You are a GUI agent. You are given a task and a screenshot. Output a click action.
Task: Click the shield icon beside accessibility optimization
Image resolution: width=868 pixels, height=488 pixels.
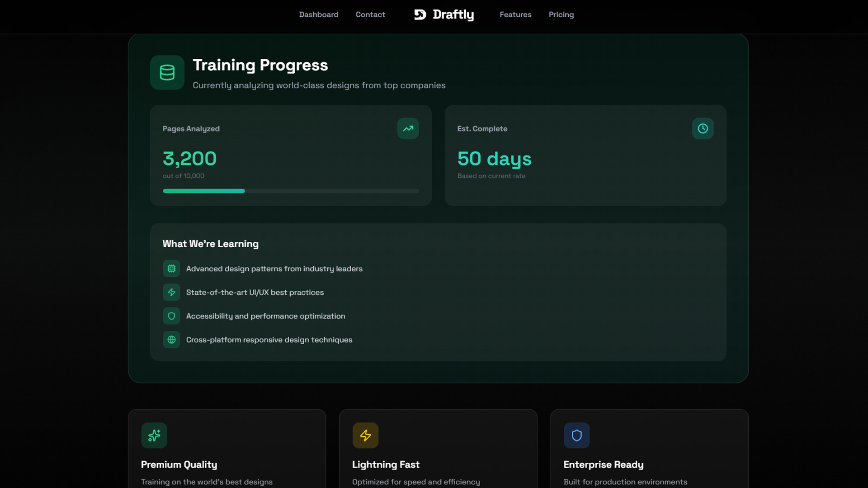171,316
